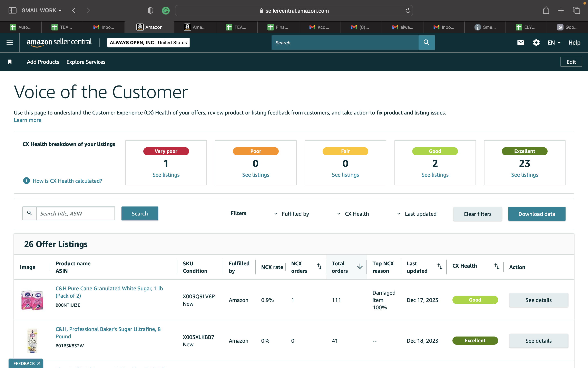Open the Add Products menu item
Viewport: 588px width, 368px height.
tap(43, 62)
